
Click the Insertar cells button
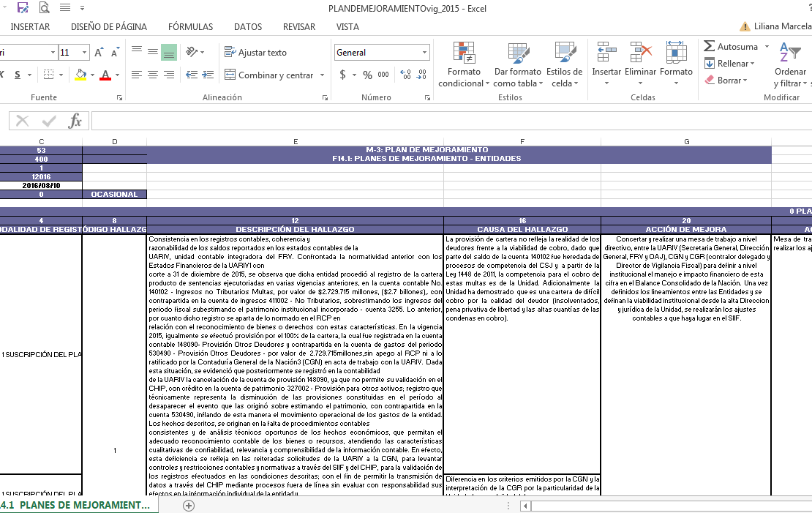(x=606, y=64)
